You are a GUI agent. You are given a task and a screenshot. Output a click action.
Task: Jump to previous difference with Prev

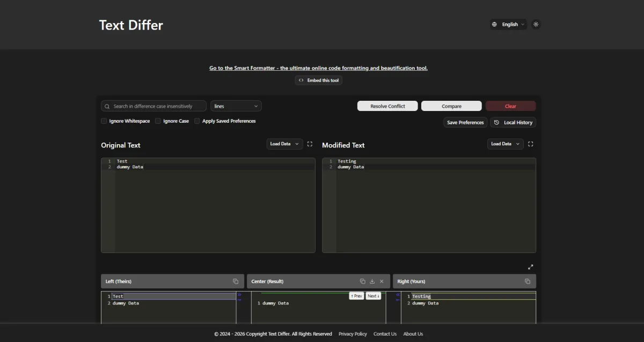pyautogui.click(x=356, y=296)
